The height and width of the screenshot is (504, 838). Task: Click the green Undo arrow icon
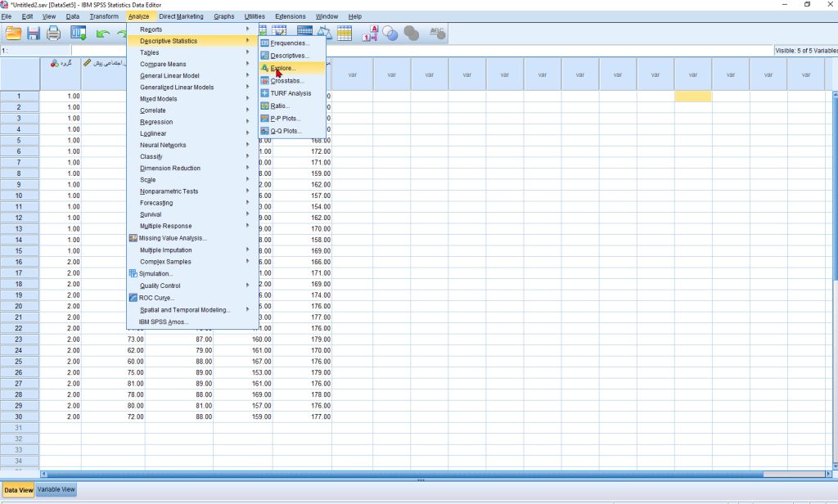(102, 34)
